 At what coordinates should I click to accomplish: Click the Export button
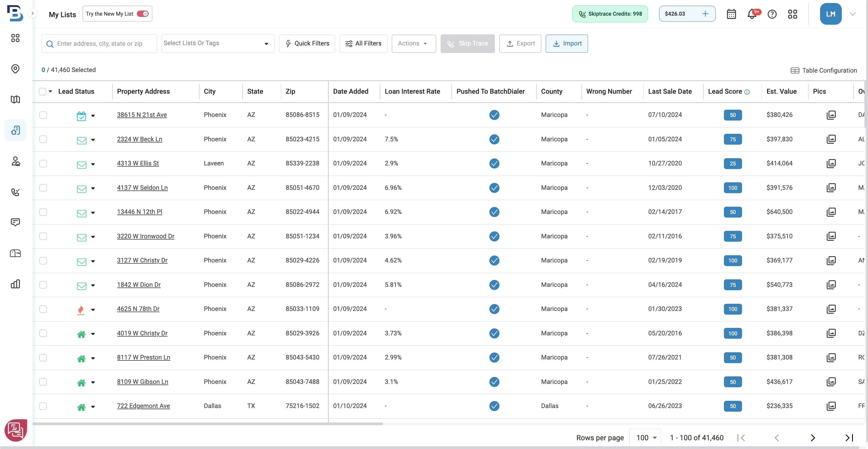tap(520, 43)
